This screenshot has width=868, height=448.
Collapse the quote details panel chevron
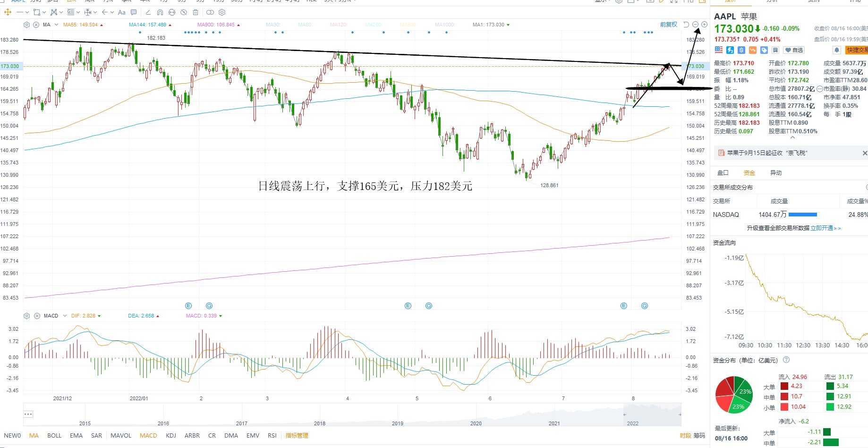pyautogui.click(x=792, y=138)
